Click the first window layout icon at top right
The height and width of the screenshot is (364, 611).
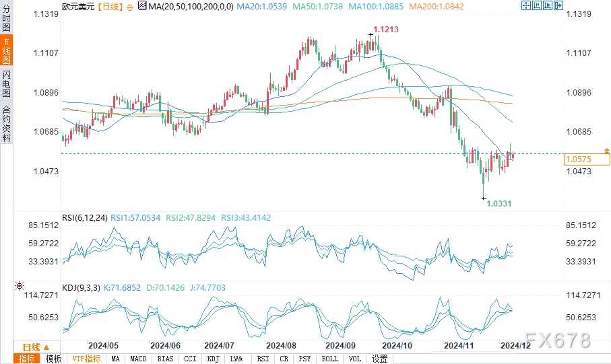point(526,6)
